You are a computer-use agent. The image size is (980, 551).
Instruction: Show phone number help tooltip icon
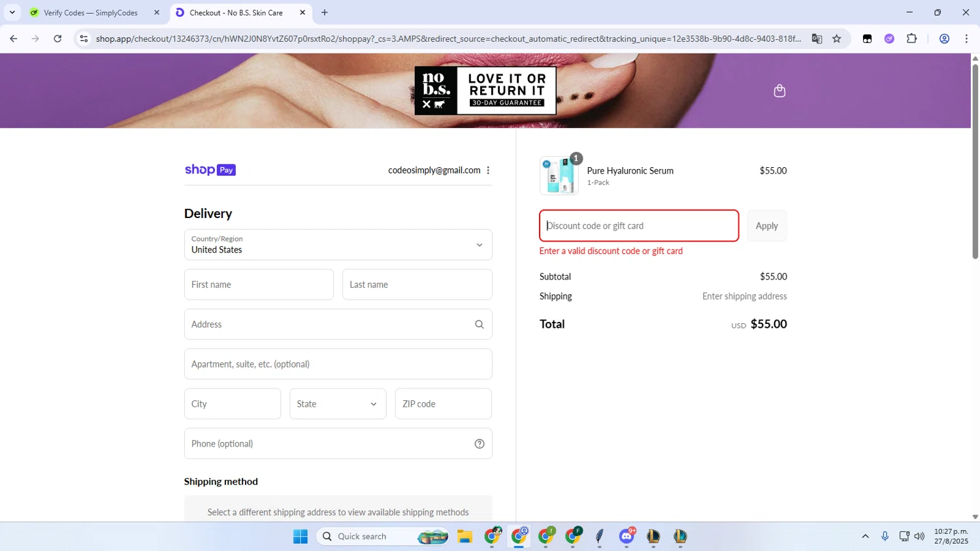tap(479, 444)
